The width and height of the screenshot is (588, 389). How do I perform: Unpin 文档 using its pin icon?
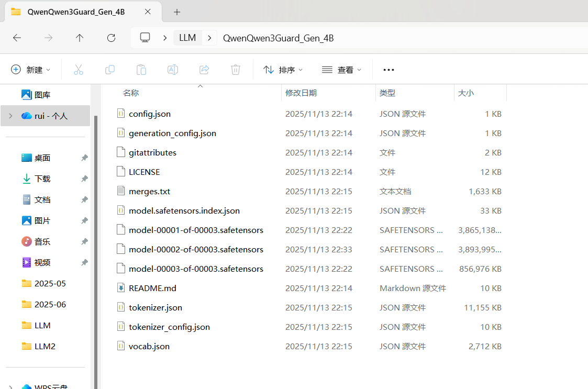coord(84,200)
